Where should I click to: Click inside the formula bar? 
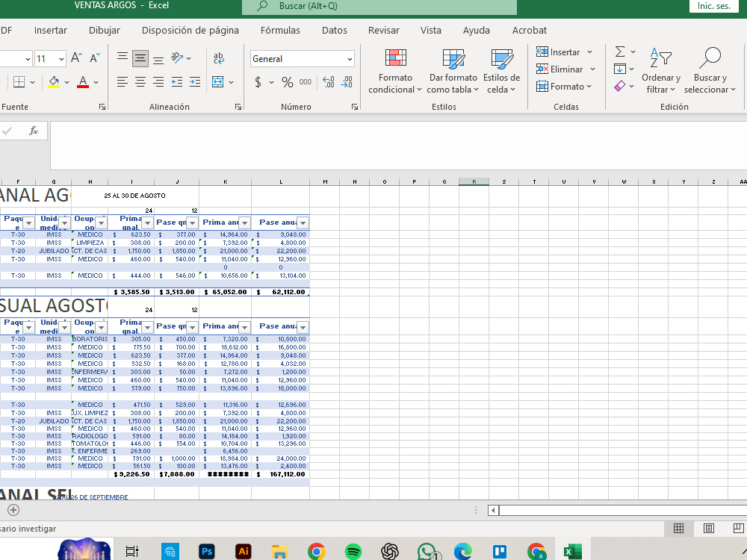click(398, 146)
